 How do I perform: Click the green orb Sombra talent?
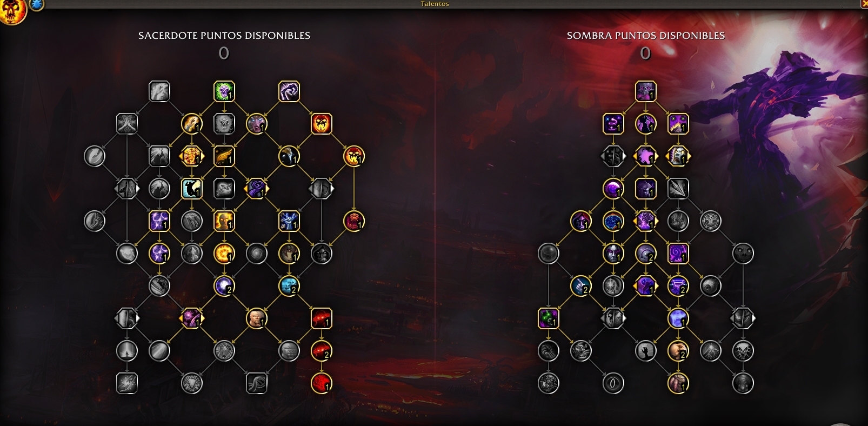click(549, 318)
